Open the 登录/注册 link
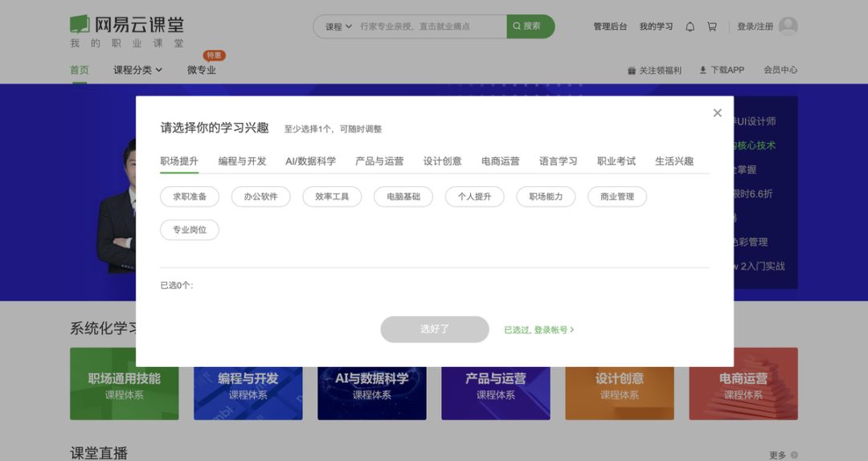The image size is (868, 461). point(755,27)
